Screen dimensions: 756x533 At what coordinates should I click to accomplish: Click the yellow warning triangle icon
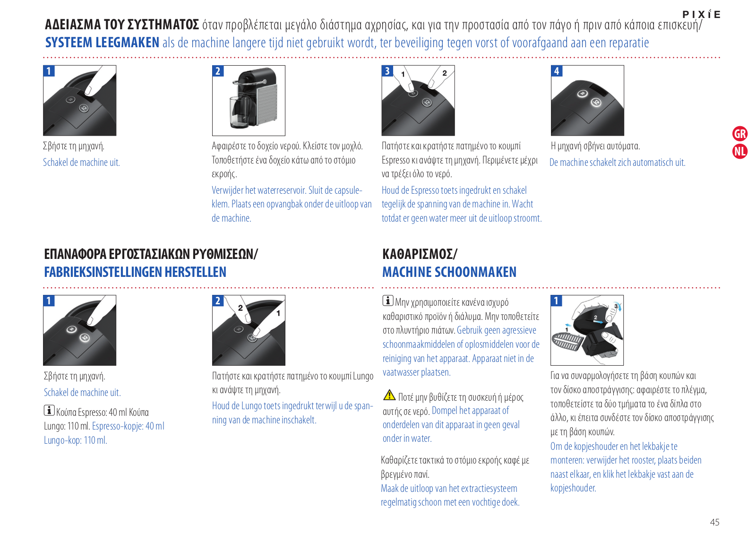pyautogui.click(x=389, y=395)
